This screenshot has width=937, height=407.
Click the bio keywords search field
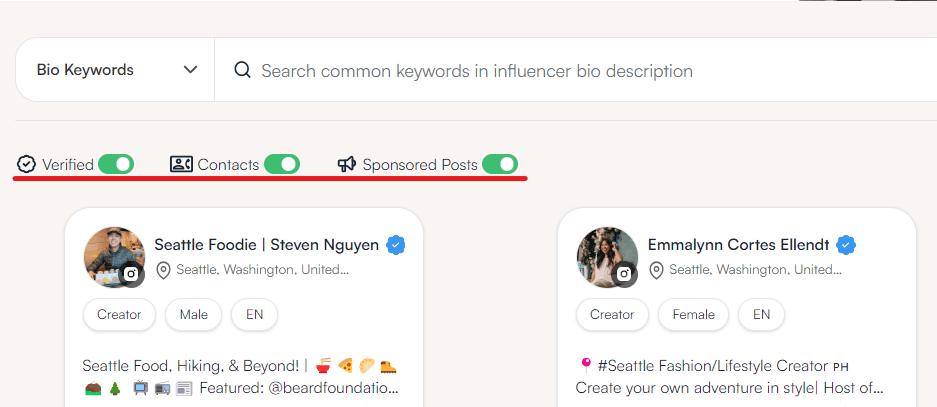575,70
